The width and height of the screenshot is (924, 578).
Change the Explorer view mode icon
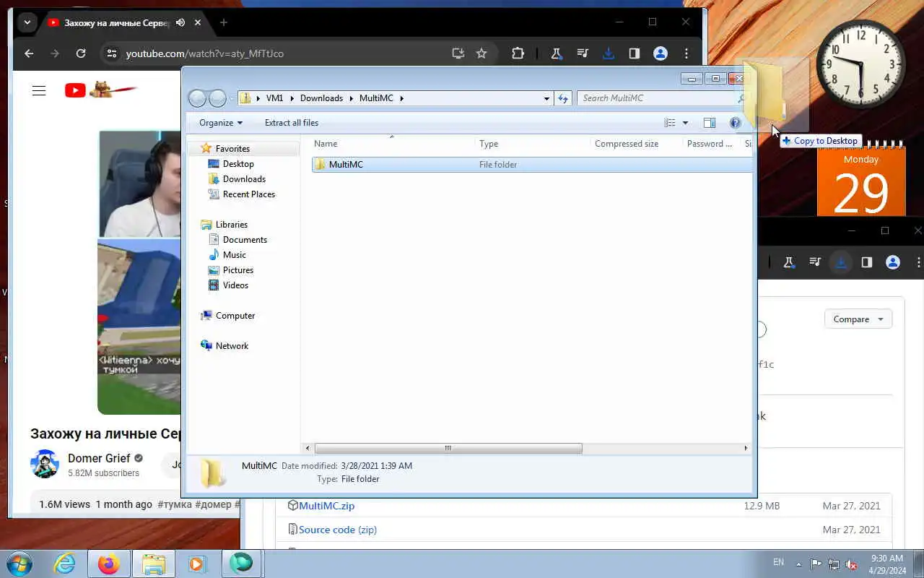coord(670,123)
